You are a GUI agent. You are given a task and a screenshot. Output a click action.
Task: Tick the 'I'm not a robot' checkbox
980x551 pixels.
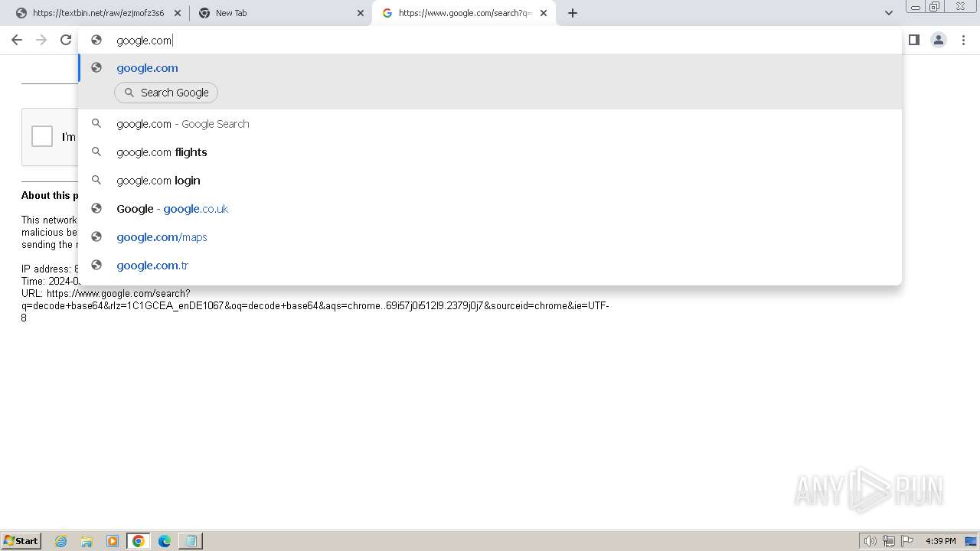[x=42, y=136]
